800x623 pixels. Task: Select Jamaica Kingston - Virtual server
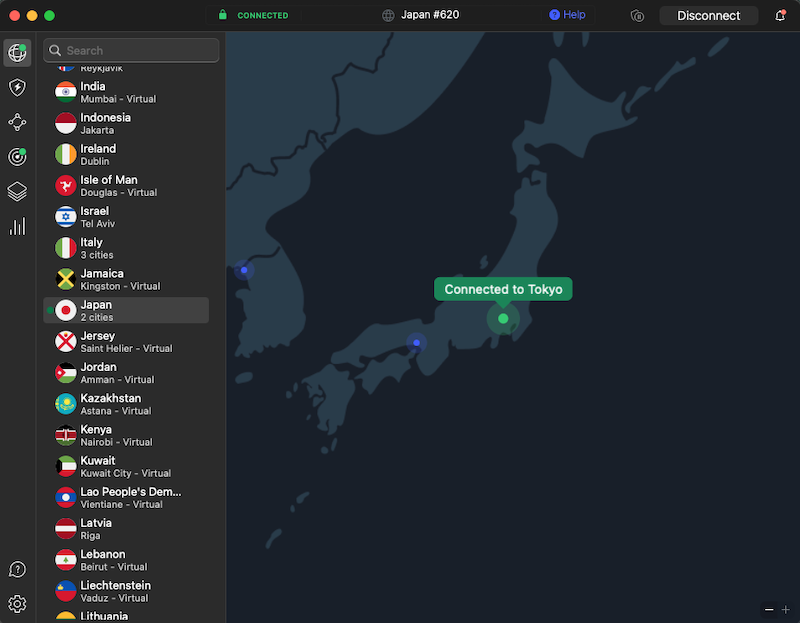126,279
